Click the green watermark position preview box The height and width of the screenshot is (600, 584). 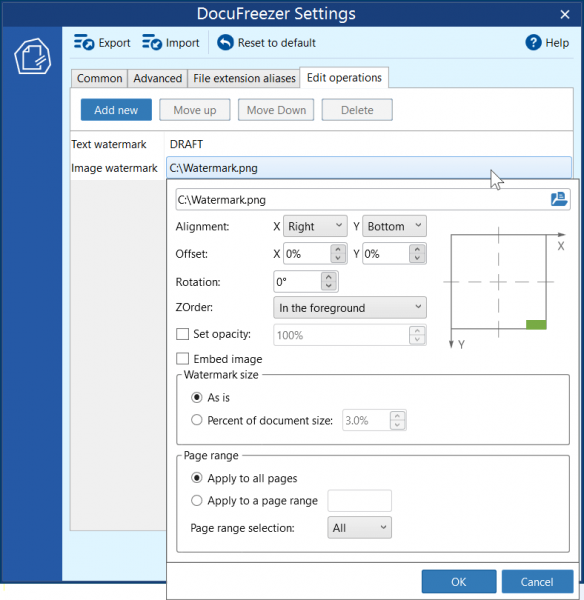click(x=536, y=324)
